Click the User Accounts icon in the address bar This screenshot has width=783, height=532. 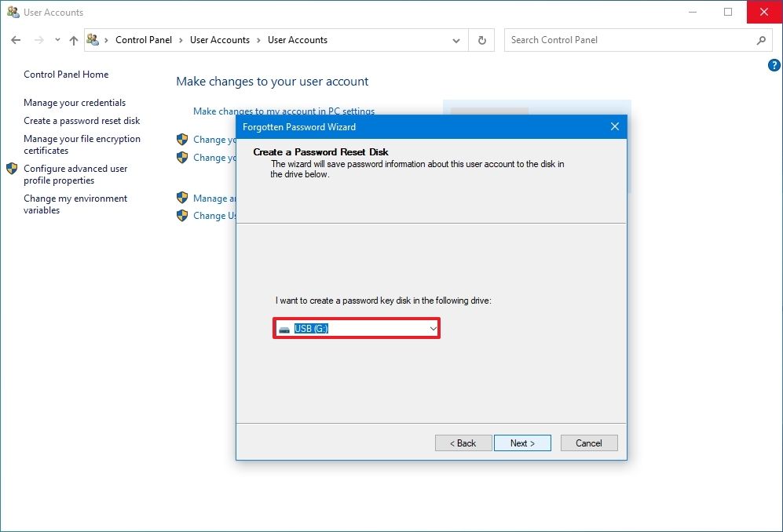(93, 39)
